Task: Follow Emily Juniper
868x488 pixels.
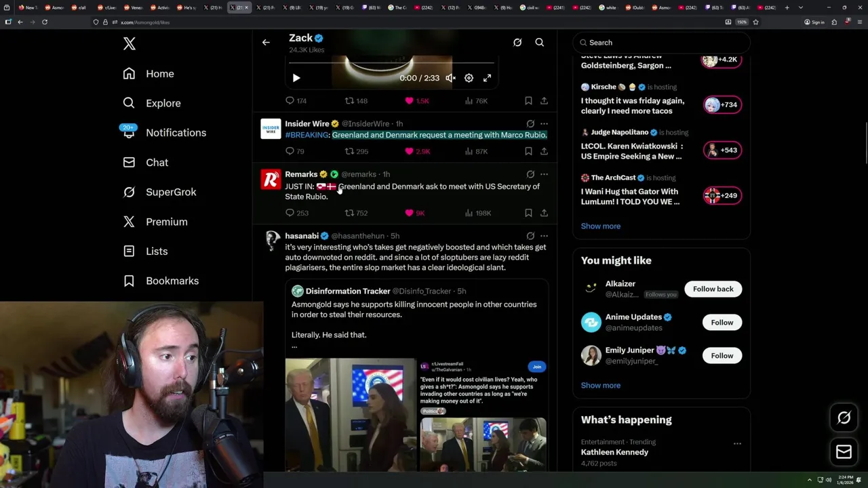Action: pos(722,356)
